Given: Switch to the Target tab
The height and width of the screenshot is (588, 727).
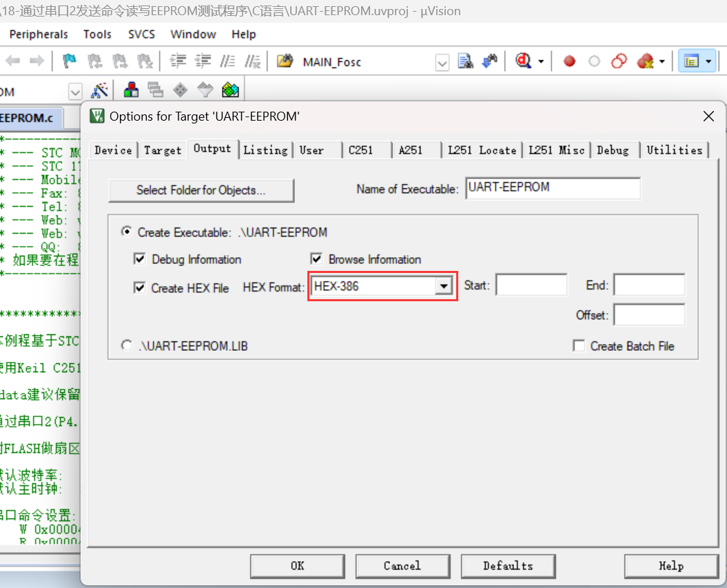Looking at the screenshot, I should coord(162,150).
